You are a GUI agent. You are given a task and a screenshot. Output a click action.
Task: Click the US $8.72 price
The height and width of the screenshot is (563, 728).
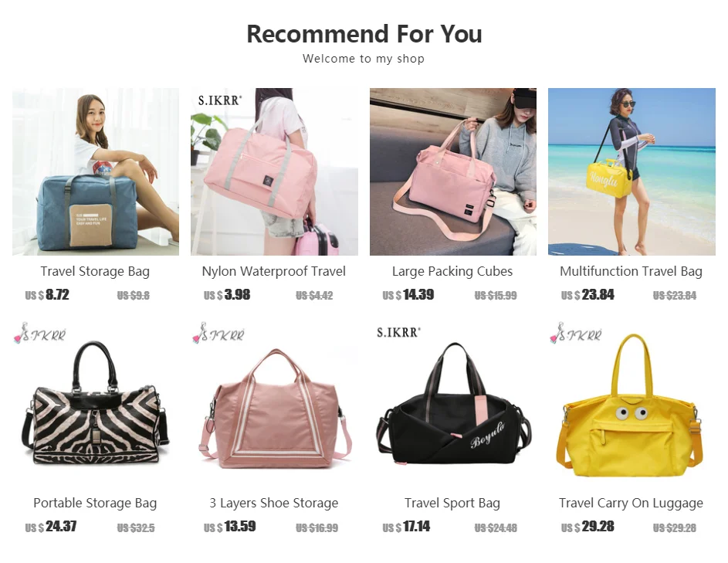[x=47, y=295]
